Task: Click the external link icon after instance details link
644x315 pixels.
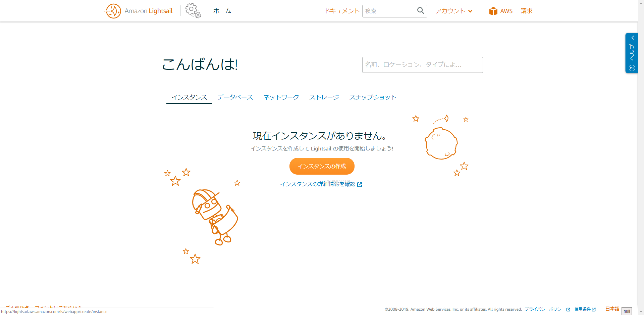Action: pyautogui.click(x=360, y=184)
